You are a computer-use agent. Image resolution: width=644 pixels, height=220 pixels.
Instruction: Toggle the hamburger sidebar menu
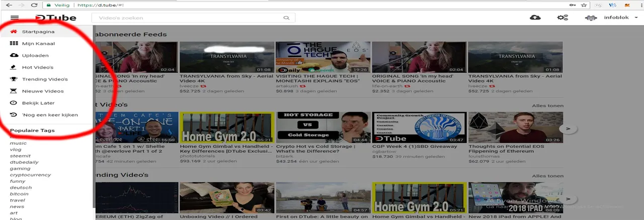click(x=14, y=18)
